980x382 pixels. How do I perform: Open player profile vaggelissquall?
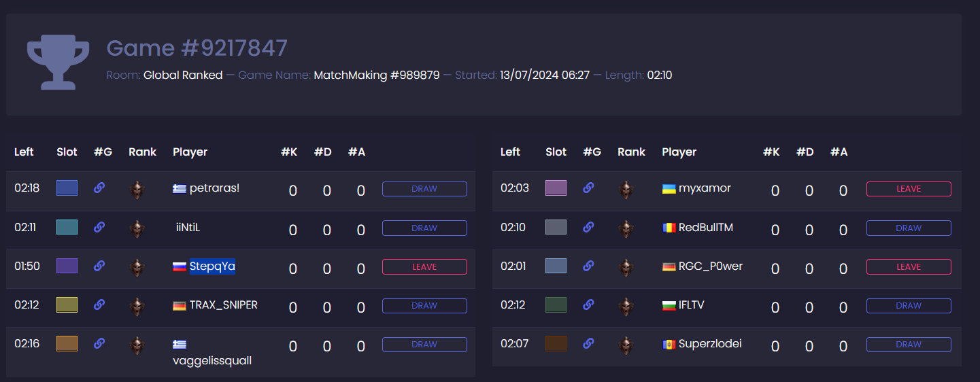coord(212,361)
